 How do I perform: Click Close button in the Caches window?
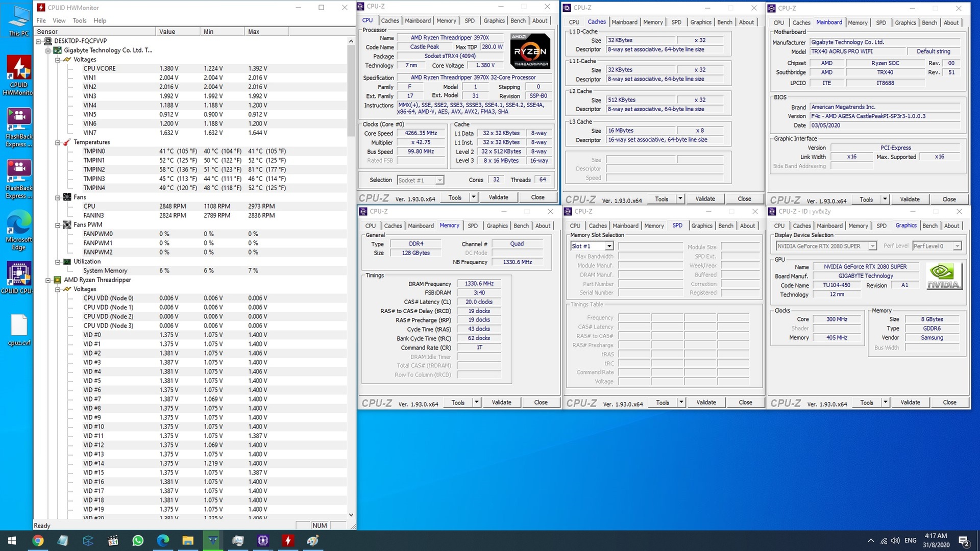[x=744, y=199]
